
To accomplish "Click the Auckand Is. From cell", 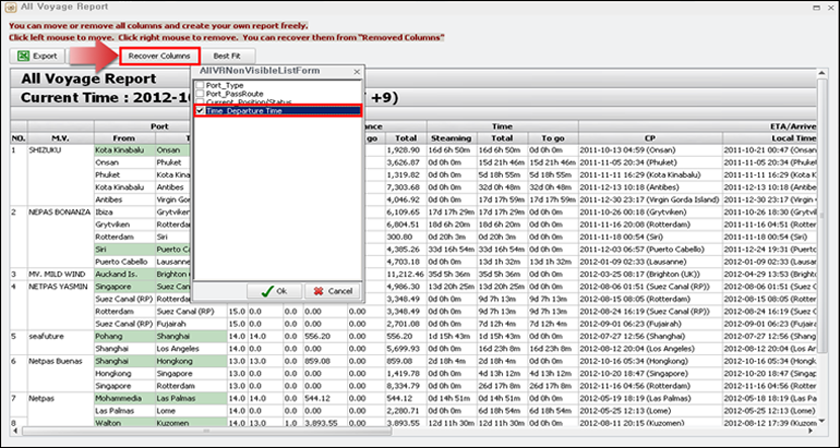I will [x=124, y=274].
